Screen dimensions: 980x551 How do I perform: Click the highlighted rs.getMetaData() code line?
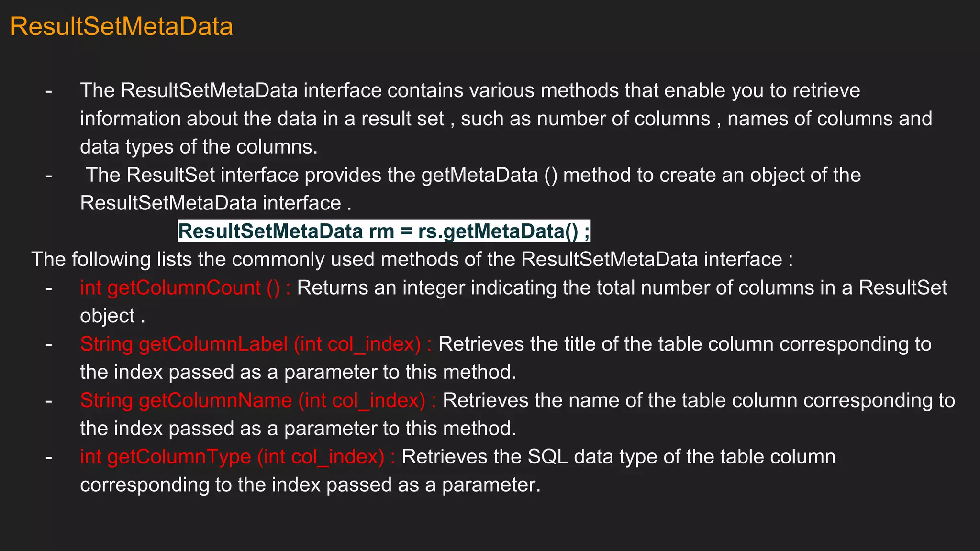click(384, 231)
